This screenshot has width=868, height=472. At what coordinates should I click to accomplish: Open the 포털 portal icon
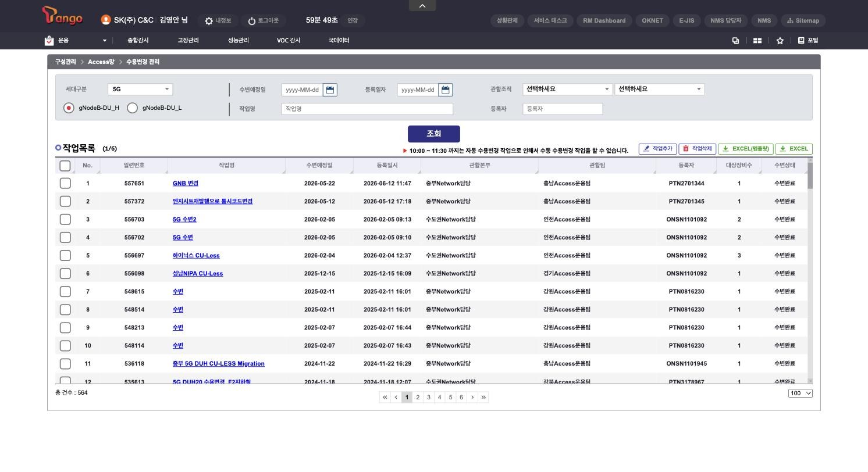[x=801, y=40]
